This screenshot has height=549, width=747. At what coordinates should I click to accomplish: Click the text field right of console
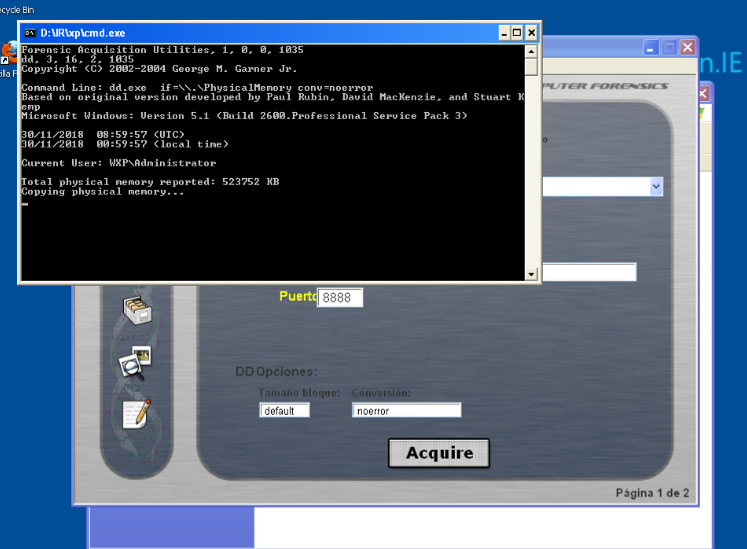588,272
